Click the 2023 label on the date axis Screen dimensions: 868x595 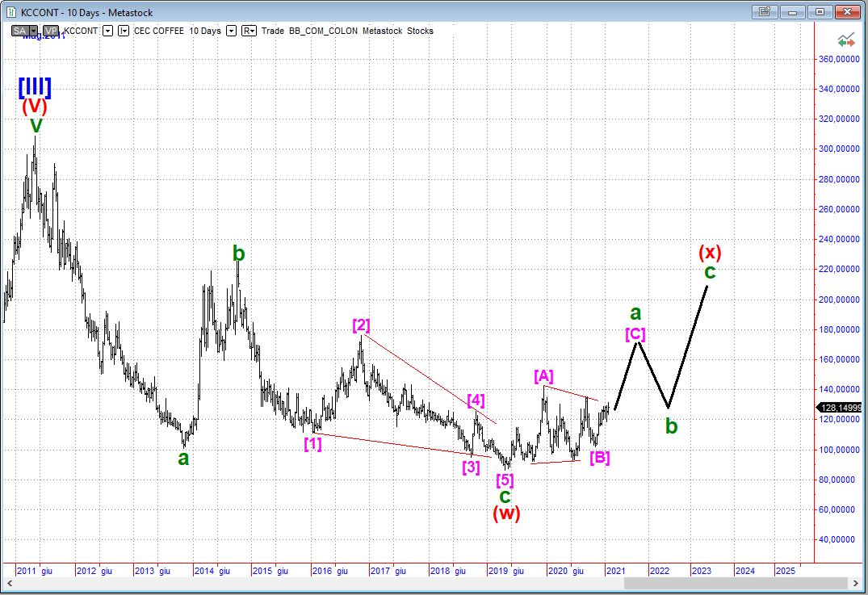(702, 572)
